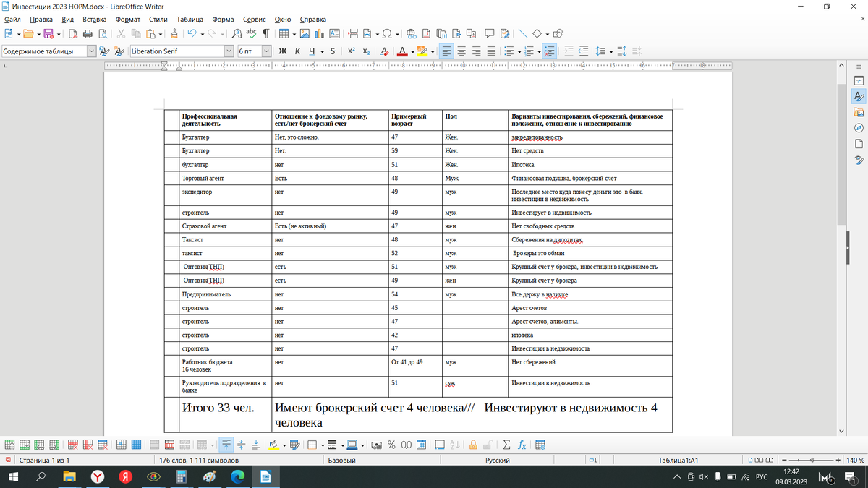Screen dimensions: 868x488
Task: Open the Файл menu
Action: coord(12,19)
